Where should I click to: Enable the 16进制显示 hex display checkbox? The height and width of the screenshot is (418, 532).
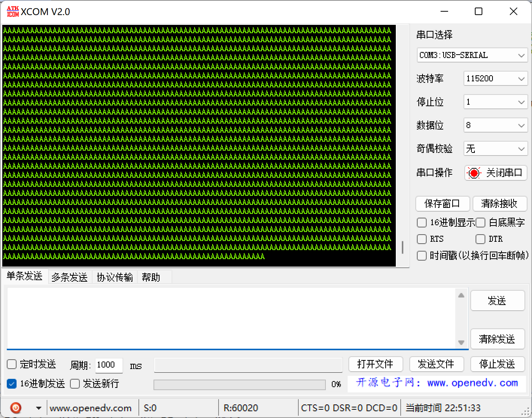click(x=421, y=223)
